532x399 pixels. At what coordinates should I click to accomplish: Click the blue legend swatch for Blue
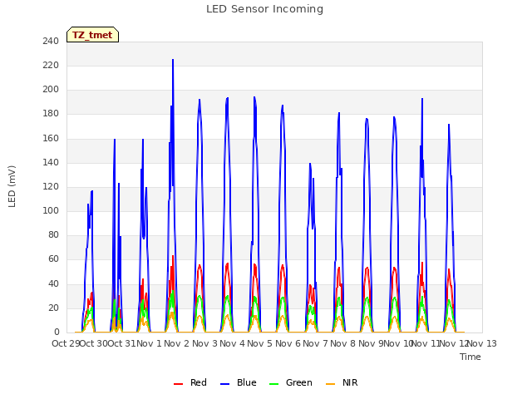click(x=225, y=384)
